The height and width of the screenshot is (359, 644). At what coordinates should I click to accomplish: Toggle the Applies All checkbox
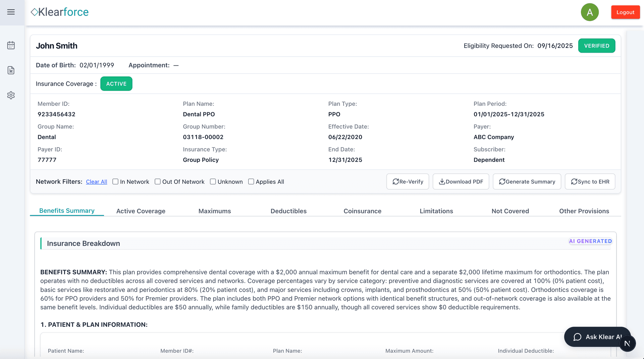[x=251, y=181]
